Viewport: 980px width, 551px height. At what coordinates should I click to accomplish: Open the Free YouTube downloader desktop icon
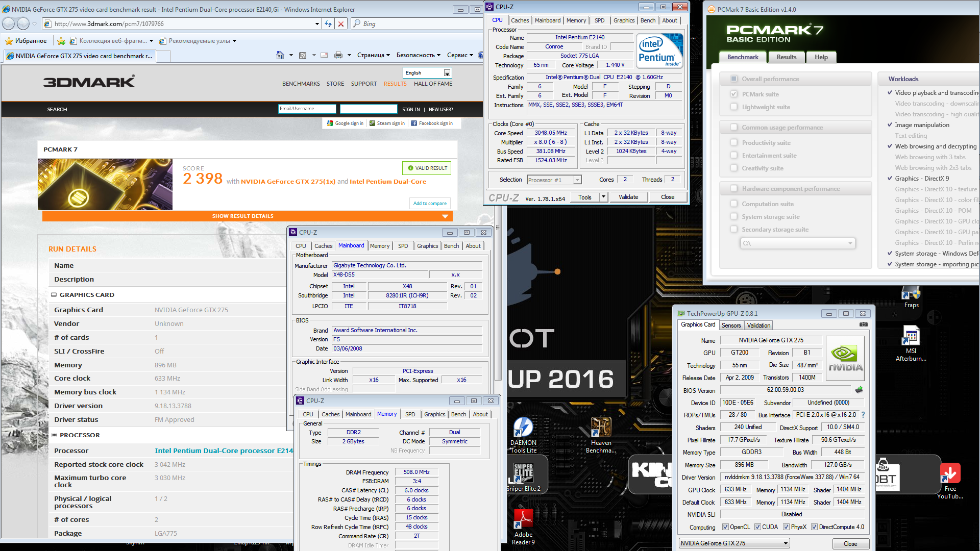pyautogui.click(x=950, y=481)
